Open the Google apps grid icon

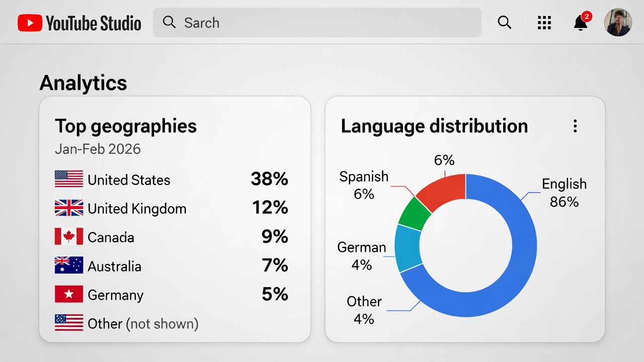point(544,23)
